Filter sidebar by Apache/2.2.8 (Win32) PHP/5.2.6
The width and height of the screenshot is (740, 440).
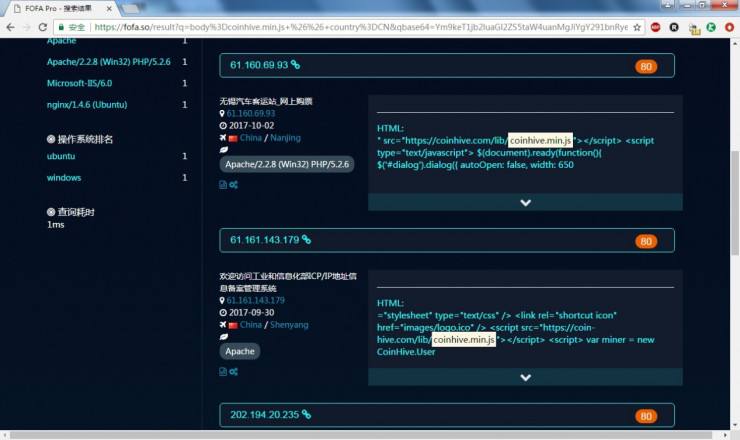[x=109, y=62]
